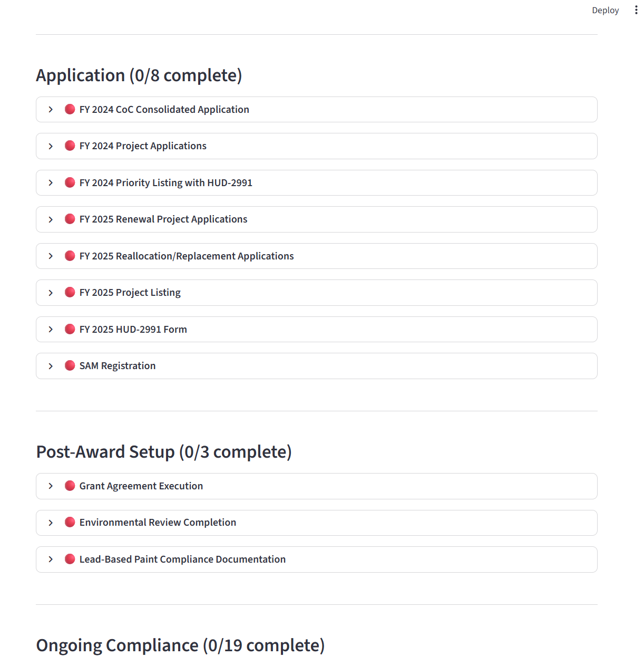Click the FY 2025 Project Listing label

130,293
